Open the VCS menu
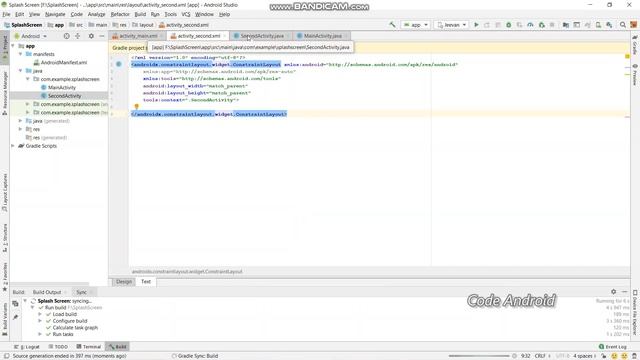 [x=186, y=14]
